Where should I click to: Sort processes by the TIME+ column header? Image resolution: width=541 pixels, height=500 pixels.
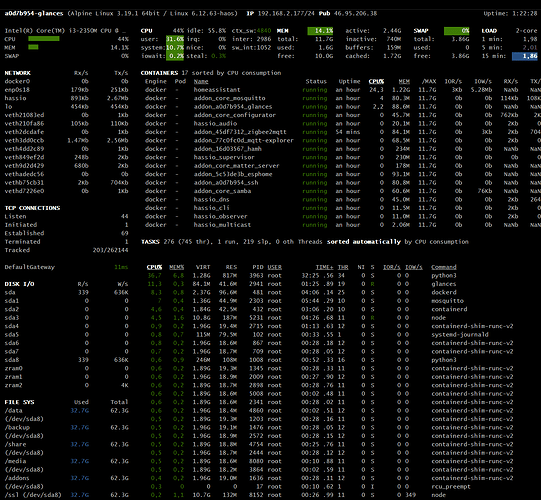pos(324,267)
